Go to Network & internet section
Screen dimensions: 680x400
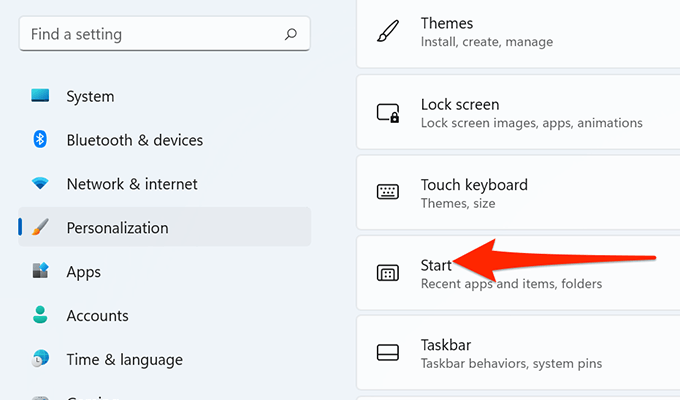coord(132,184)
